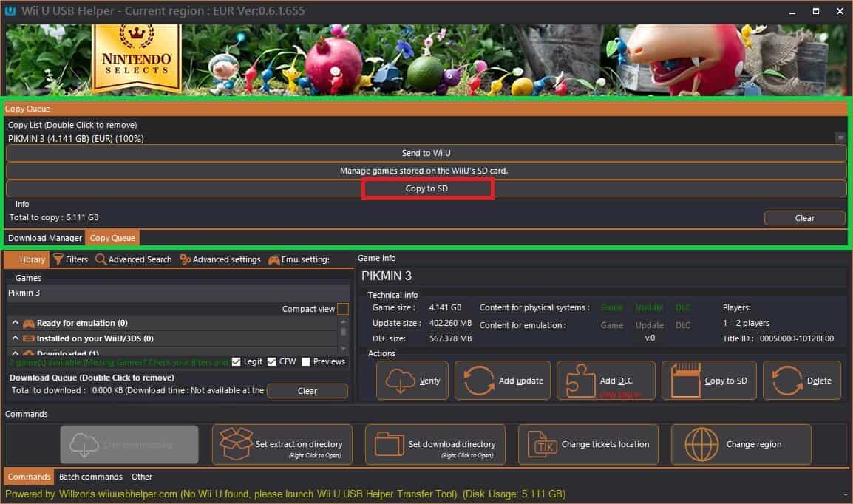This screenshot has height=504, width=853.
Task: Select PIKMIN 3 entry in Copy List
Action: 75,139
